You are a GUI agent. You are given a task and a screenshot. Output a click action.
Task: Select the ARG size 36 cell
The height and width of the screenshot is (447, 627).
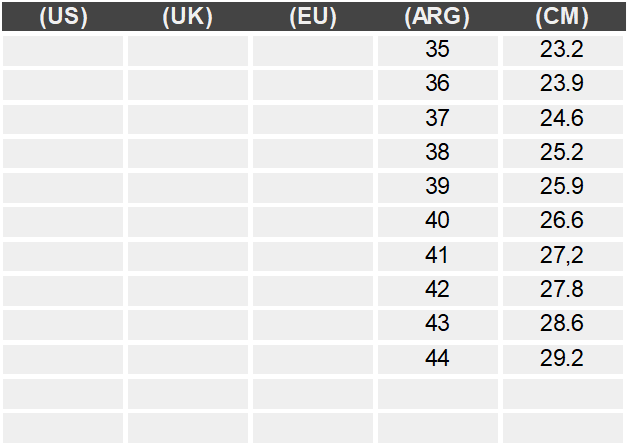point(438,85)
